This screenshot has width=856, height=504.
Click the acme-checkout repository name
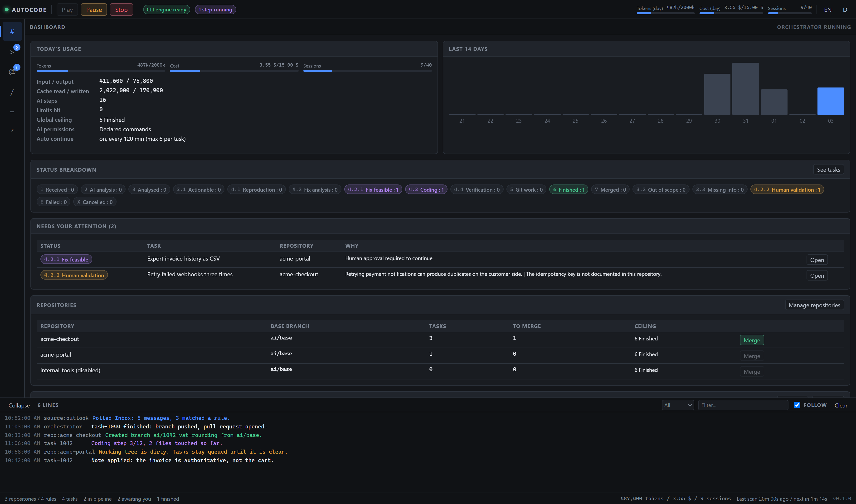pyautogui.click(x=59, y=339)
